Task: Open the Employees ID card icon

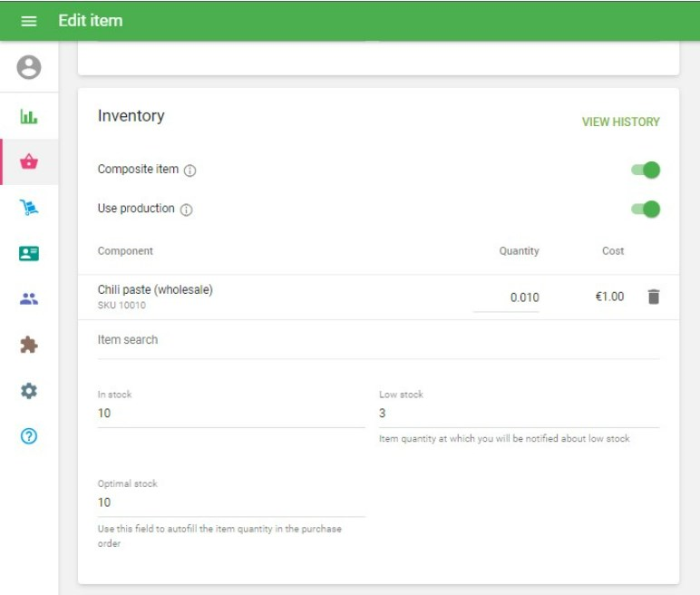Action: (x=29, y=254)
